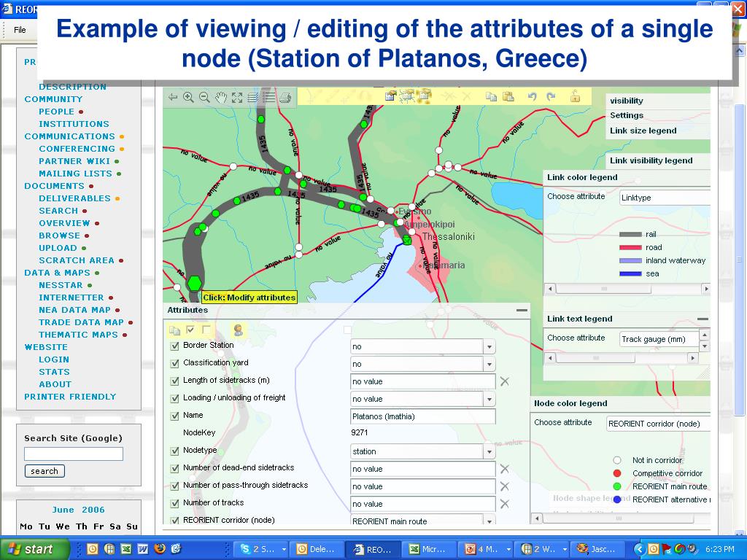Screen dimensions: 747x560
Task: Toggle the Nodetype attribute checkbox
Action: pyautogui.click(x=174, y=451)
